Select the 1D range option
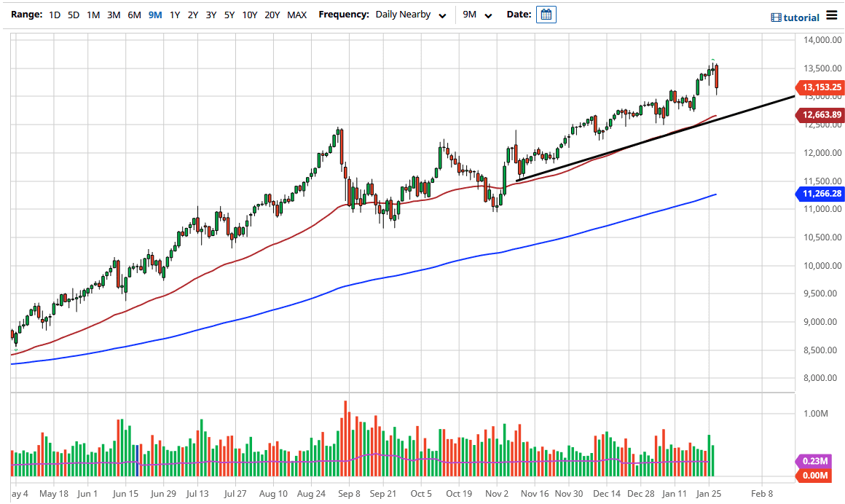Screen dimensions: 845x504 point(54,14)
